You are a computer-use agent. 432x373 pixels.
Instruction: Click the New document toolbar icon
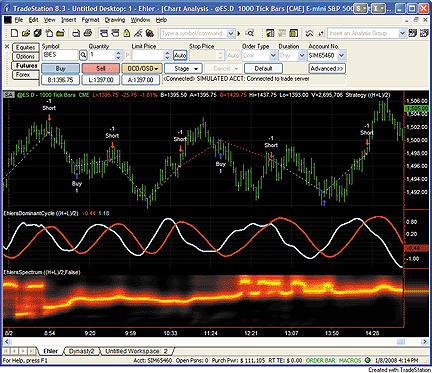(14, 33)
